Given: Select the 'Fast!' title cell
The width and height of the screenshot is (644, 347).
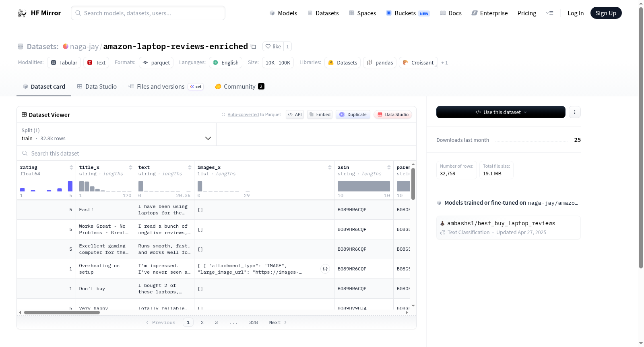Looking at the screenshot, I should click(105, 210).
